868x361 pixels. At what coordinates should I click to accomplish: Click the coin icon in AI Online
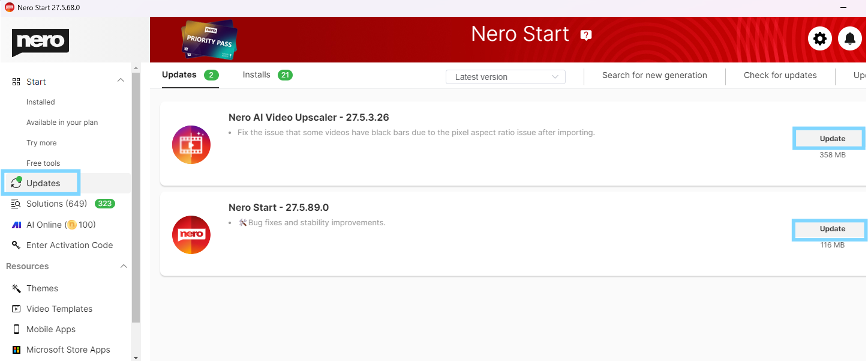click(71, 225)
